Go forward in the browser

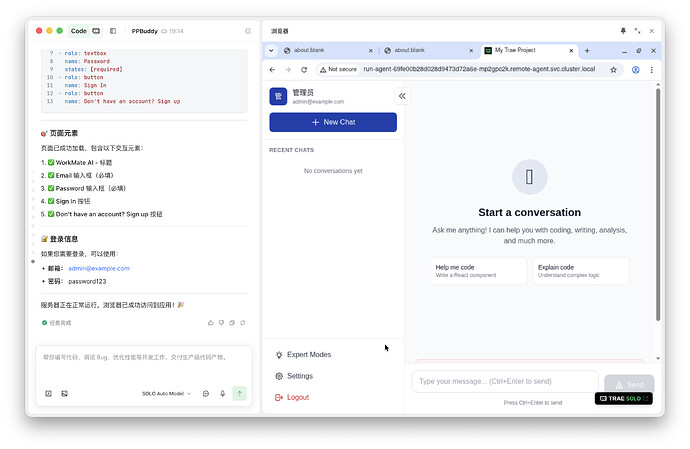288,70
